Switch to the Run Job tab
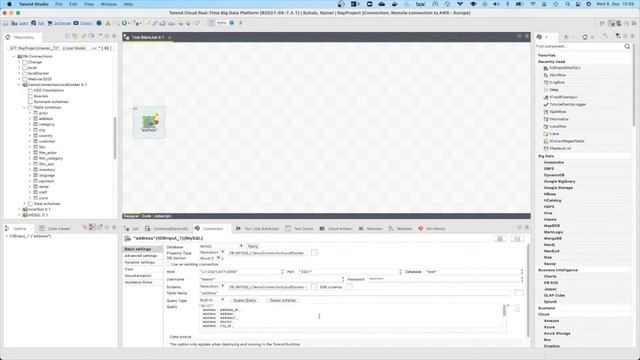The width and height of the screenshot is (640, 360). pyautogui.click(x=257, y=229)
